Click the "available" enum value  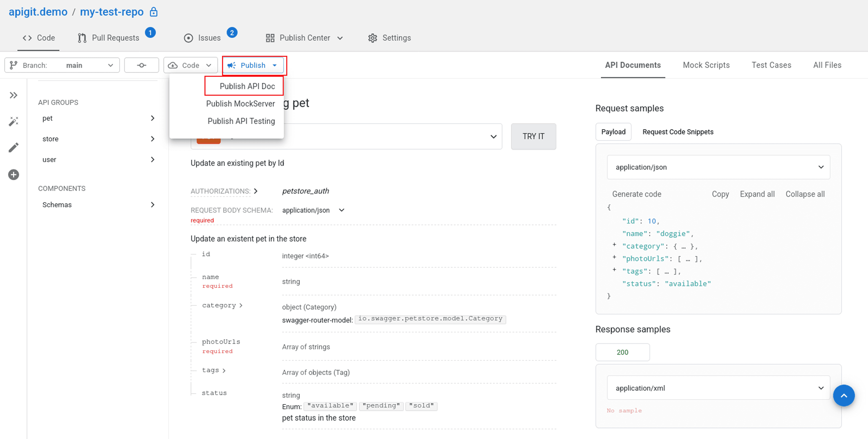[x=330, y=406]
